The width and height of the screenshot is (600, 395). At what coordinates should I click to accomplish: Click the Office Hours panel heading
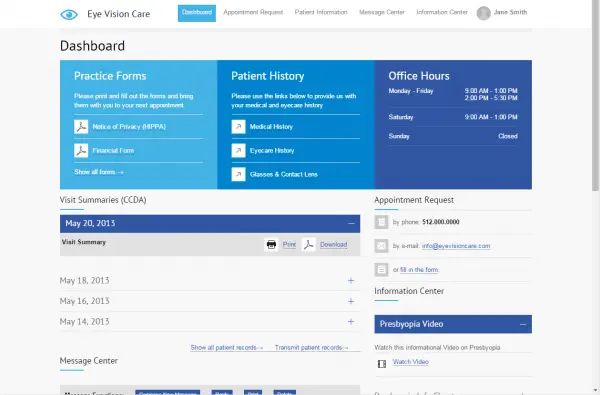point(419,76)
